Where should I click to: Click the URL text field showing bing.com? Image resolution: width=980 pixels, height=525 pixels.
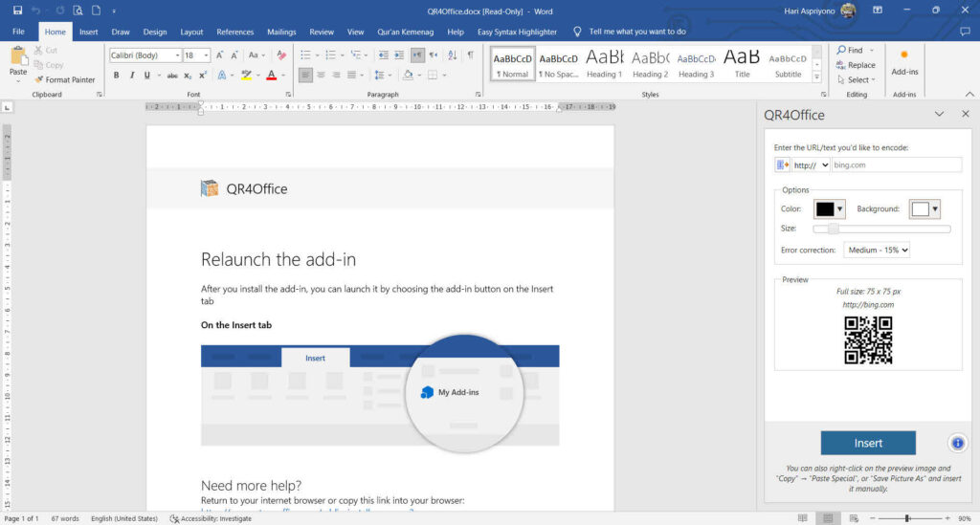click(896, 165)
